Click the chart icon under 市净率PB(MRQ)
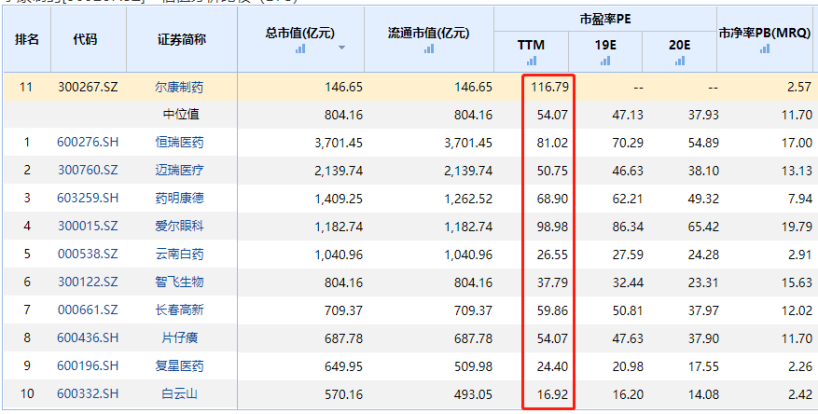The height and width of the screenshot is (414, 818). point(765,48)
